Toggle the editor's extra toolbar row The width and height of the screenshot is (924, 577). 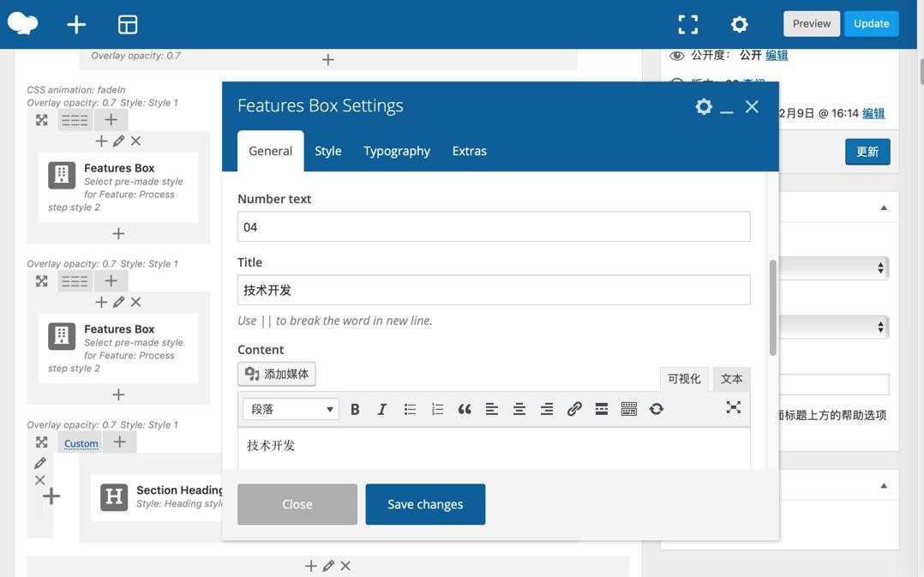click(629, 409)
